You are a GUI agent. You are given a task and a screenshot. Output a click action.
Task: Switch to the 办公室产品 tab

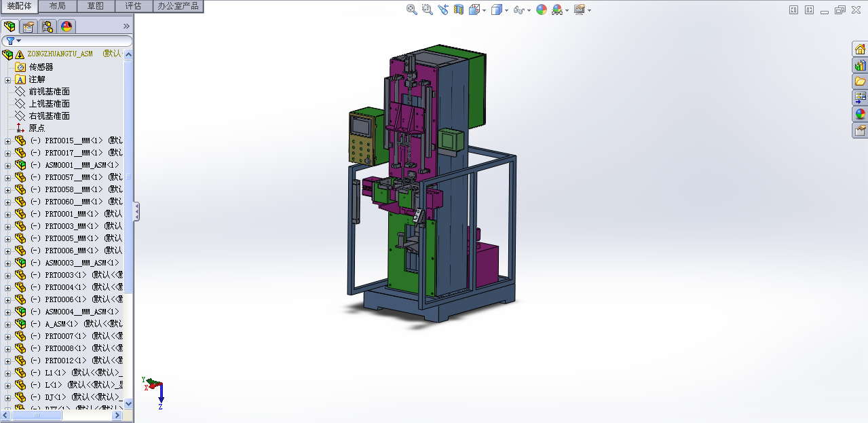(178, 6)
